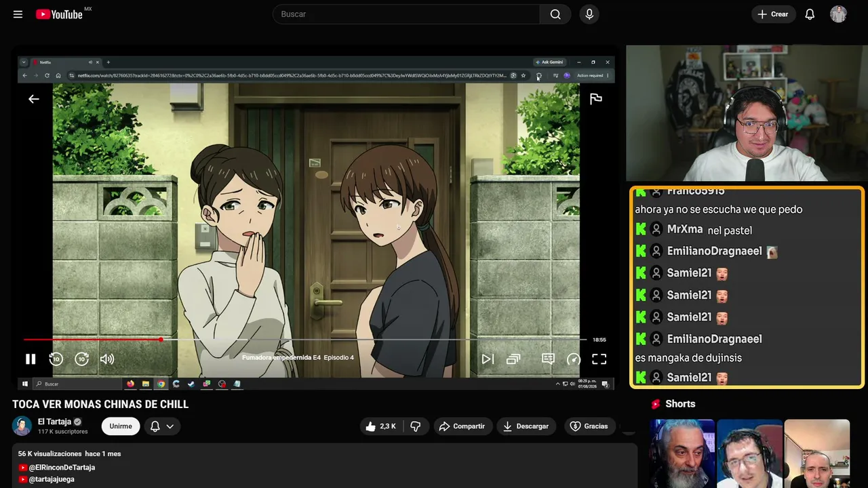Click the YouTube search magnifier button
Screen dimensions: 868x488
tap(555, 14)
